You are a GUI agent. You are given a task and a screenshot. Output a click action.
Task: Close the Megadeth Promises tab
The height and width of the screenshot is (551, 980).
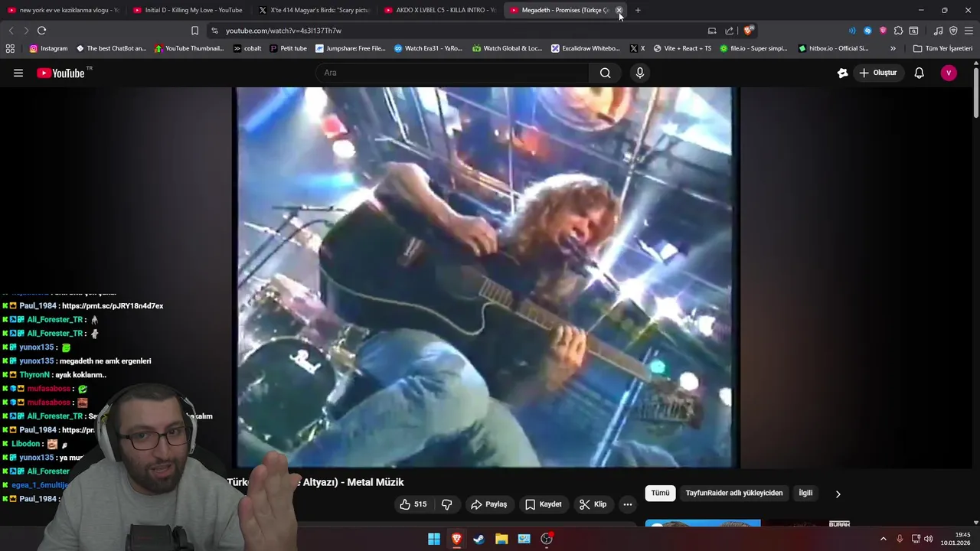click(x=619, y=10)
